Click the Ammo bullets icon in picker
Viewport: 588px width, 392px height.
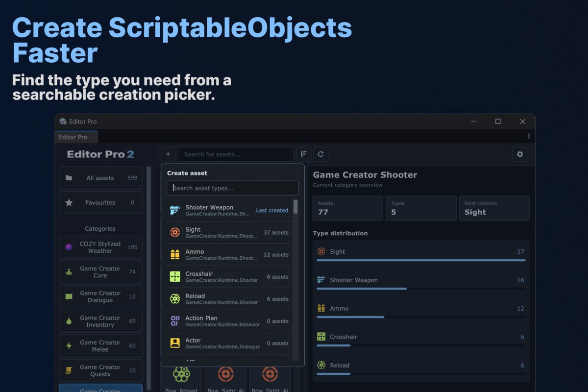pyautogui.click(x=175, y=254)
